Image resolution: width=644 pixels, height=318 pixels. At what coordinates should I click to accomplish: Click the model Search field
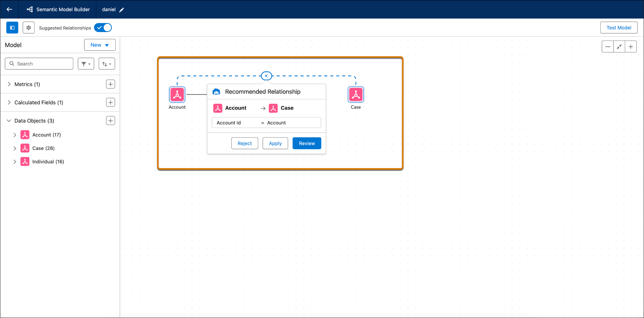tap(39, 64)
